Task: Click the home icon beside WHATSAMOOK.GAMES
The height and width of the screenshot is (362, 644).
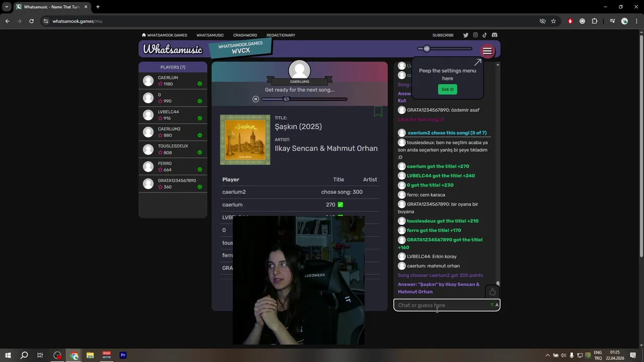Action: [144, 35]
